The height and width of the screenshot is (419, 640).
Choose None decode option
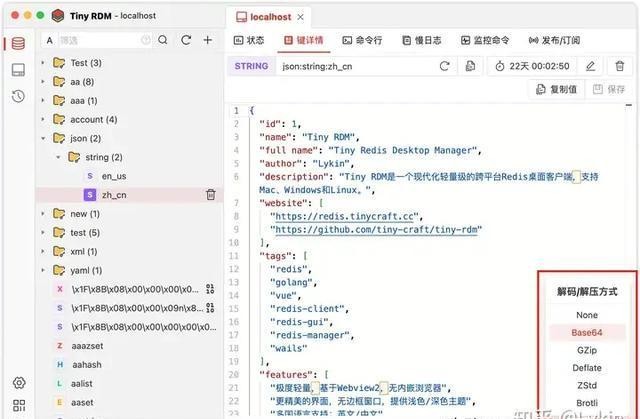click(587, 315)
